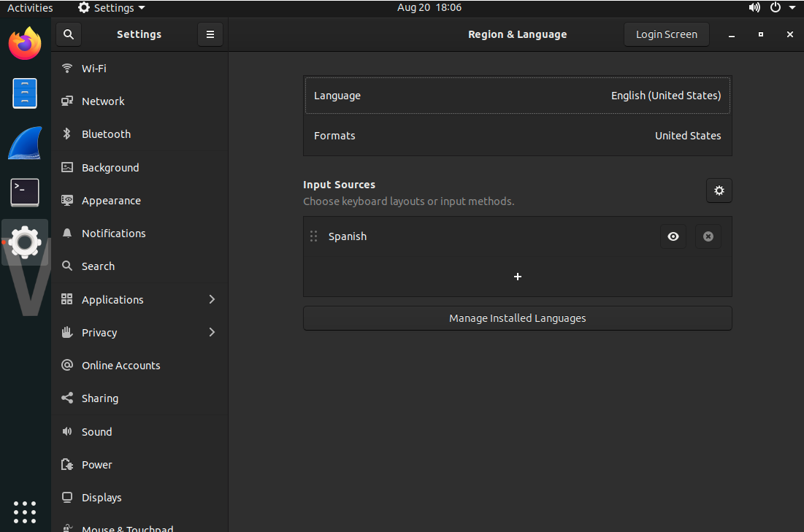The image size is (804, 532).
Task: Expand the Applications chevron
Action: pyautogui.click(x=212, y=299)
